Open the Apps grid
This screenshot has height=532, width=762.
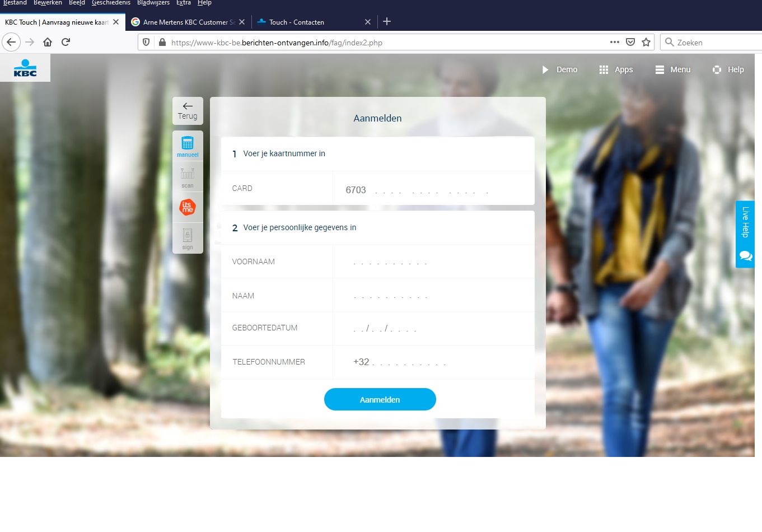coord(616,69)
